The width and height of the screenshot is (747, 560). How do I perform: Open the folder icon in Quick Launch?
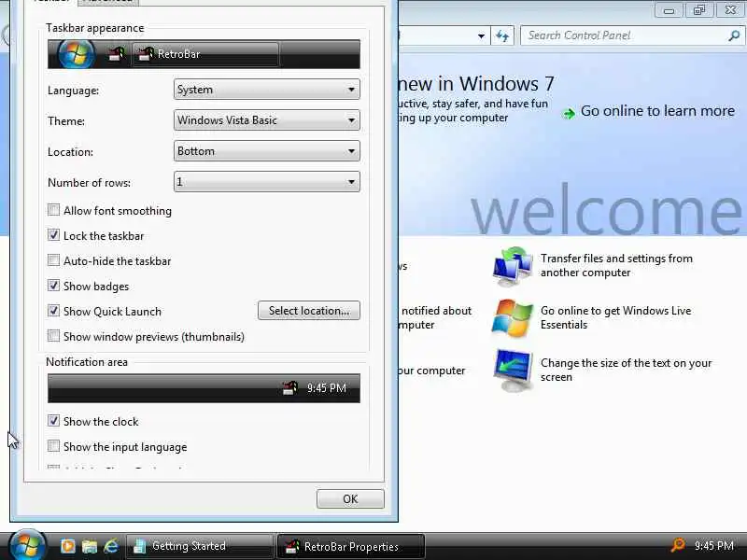(x=89, y=546)
